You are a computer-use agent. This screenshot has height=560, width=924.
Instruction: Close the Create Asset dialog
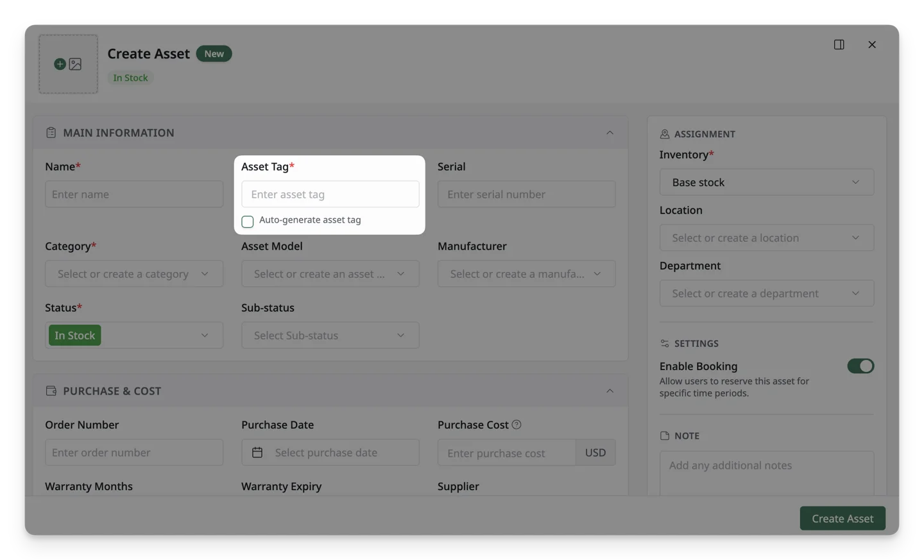point(871,44)
